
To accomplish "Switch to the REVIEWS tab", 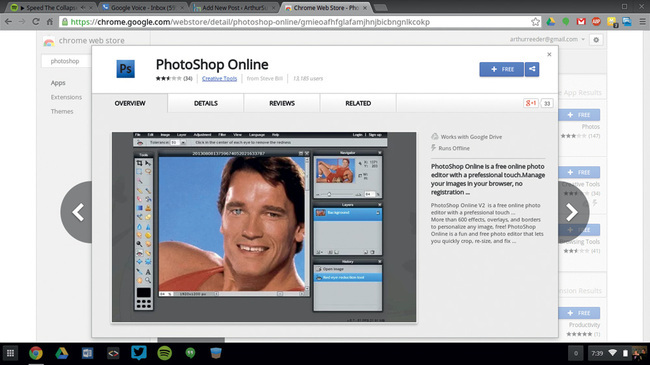I will click(282, 103).
